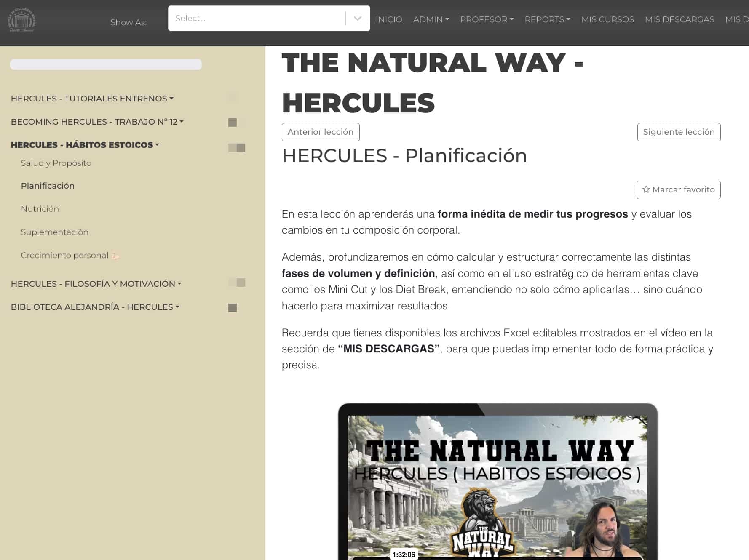Expand HERCULES - FILOSOFÍA Y MOTIVACIÓN section

[x=96, y=284]
